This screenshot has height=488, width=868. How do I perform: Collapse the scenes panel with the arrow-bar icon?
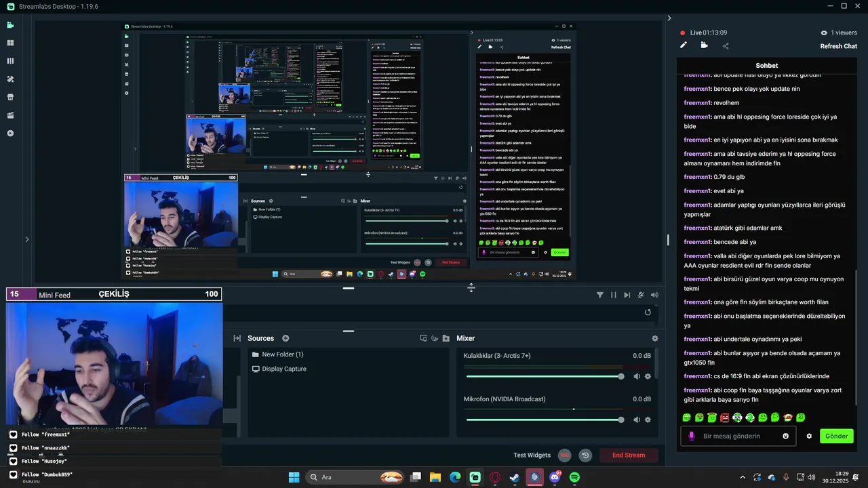(x=237, y=338)
